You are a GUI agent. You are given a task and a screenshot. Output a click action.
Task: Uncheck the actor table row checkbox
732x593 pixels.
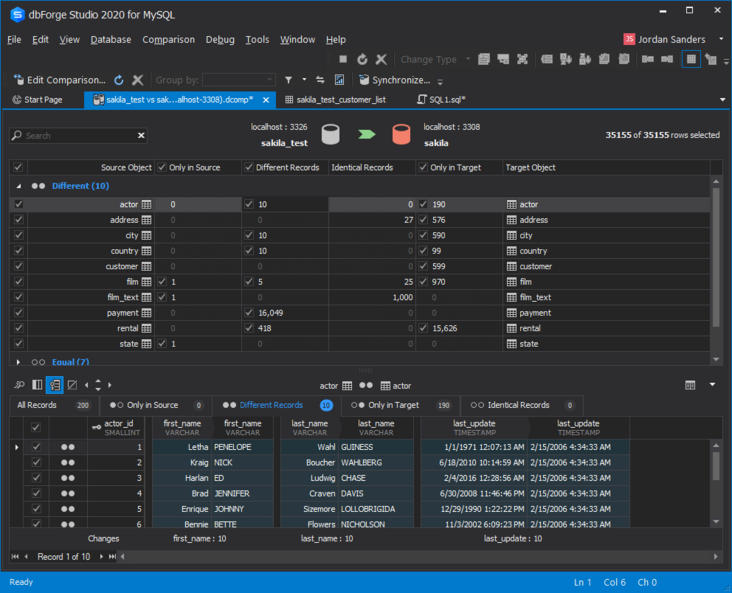(x=17, y=204)
